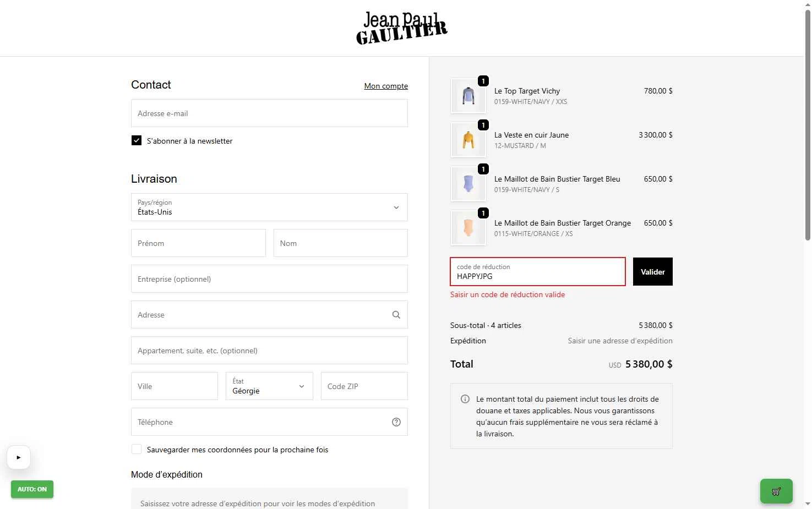Click 'Saisir un code de réduction valide' error

pyautogui.click(x=508, y=294)
